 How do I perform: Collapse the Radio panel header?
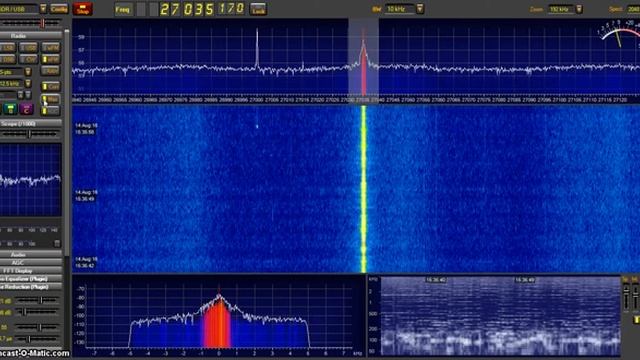tap(31, 36)
